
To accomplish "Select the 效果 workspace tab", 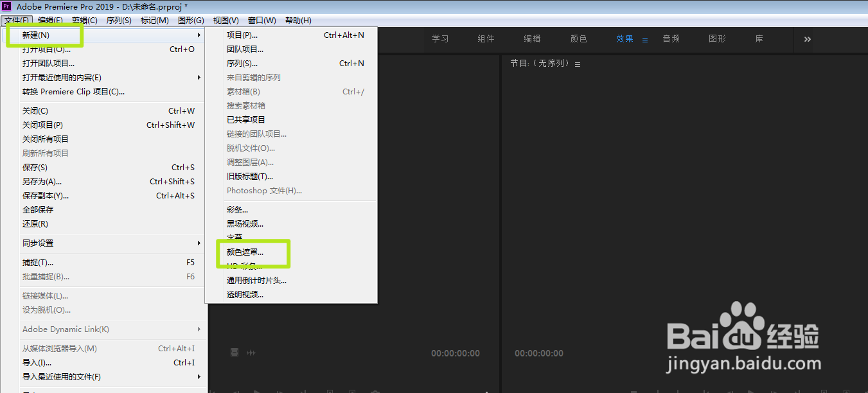I will pyautogui.click(x=624, y=39).
